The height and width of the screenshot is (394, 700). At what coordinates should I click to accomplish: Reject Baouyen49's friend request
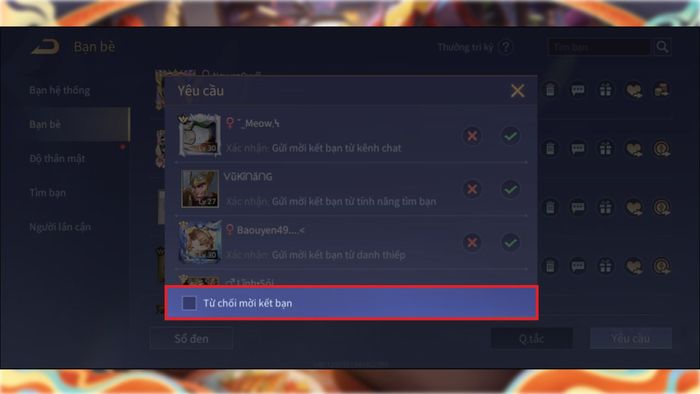pos(472,242)
